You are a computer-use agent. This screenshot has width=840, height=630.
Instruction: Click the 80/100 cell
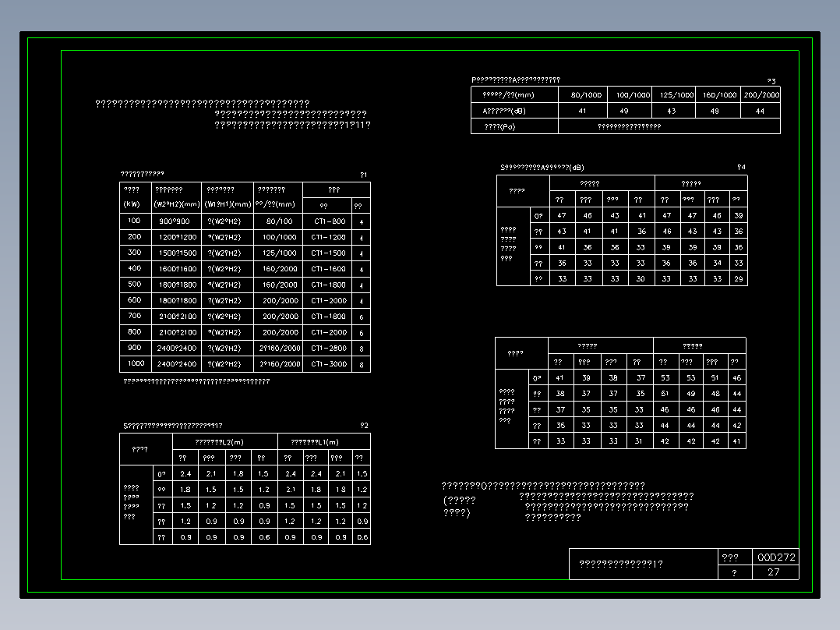(280, 221)
